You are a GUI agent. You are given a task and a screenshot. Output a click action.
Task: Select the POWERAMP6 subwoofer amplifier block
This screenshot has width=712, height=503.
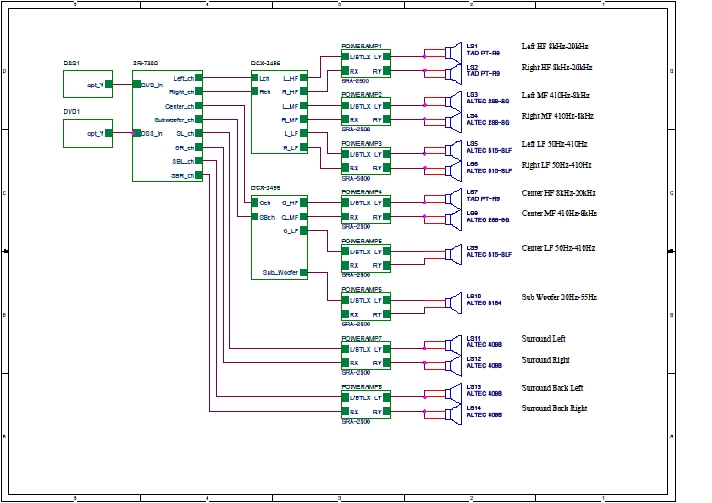(x=366, y=307)
